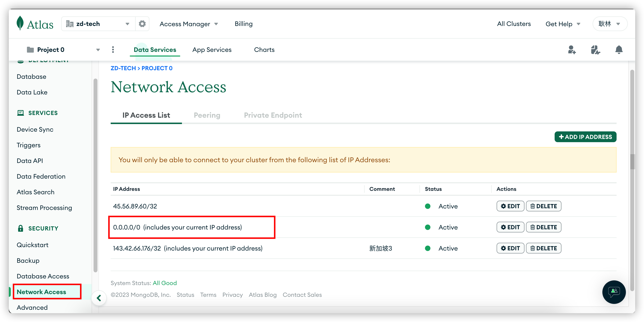The width and height of the screenshot is (644, 322).
Task: Open project options three-dot menu
Action: [x=113, y=50]
